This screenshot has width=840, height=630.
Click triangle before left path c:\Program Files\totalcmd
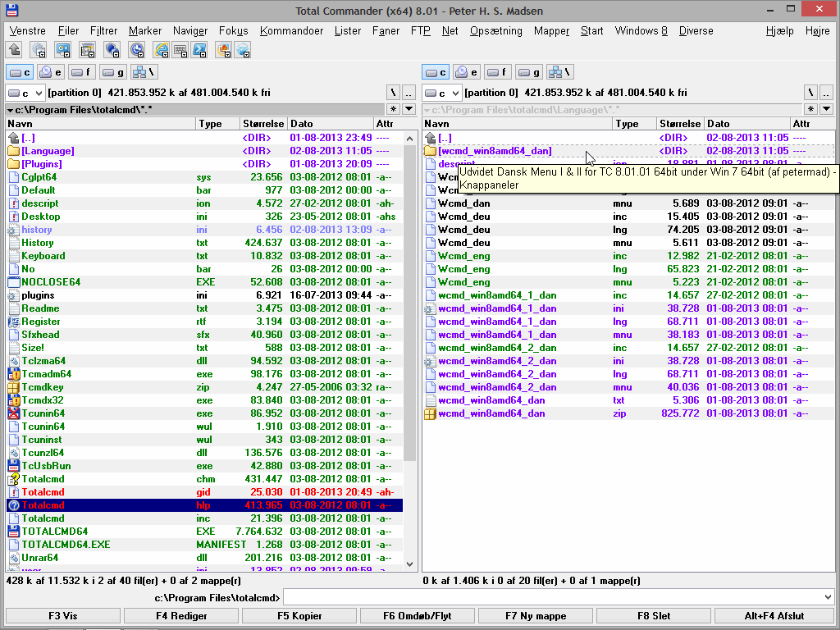(10, 110)
